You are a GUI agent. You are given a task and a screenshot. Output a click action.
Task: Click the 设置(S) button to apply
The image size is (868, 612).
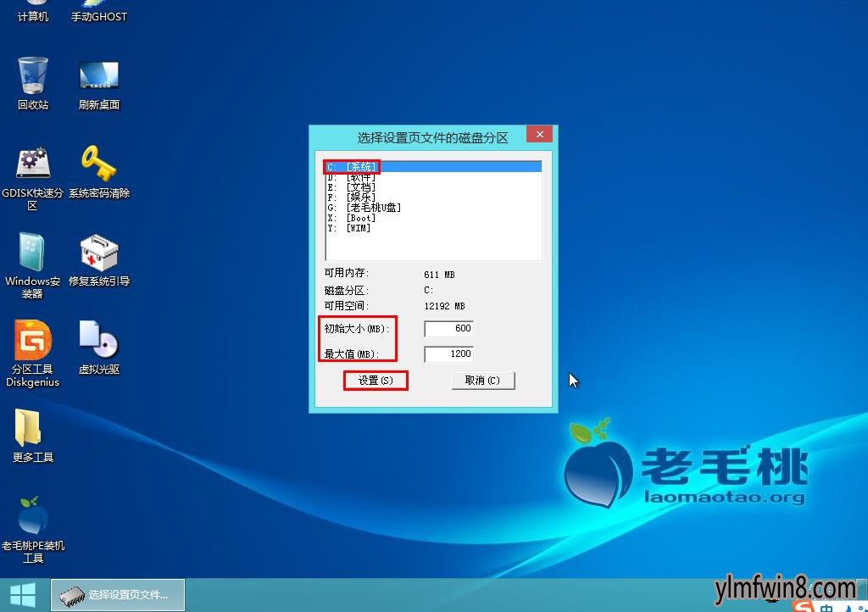[375, 381]
